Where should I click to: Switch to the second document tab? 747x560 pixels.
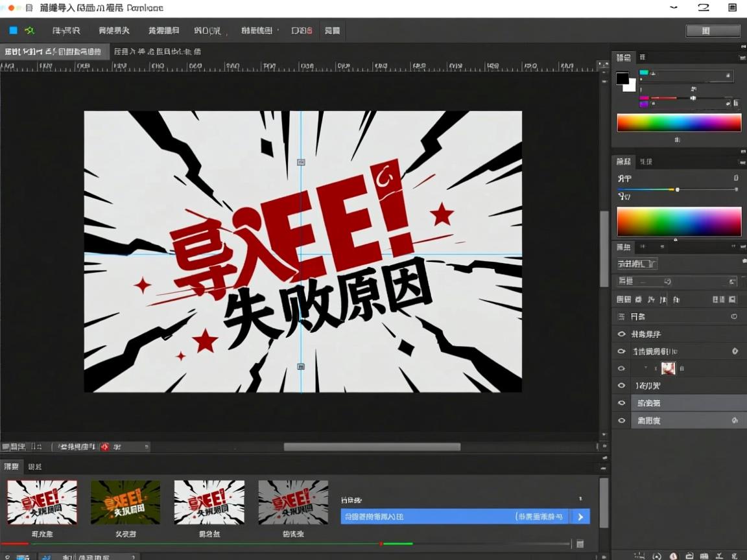(x=157, y=51)
